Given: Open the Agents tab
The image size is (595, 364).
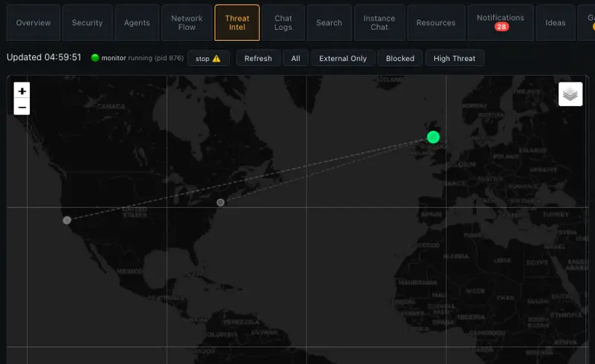Looking at the screenshot, I should point(137,23).
